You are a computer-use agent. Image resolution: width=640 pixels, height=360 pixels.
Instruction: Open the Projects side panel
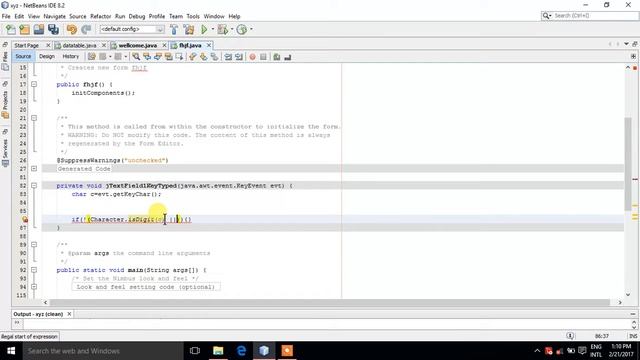5,104
